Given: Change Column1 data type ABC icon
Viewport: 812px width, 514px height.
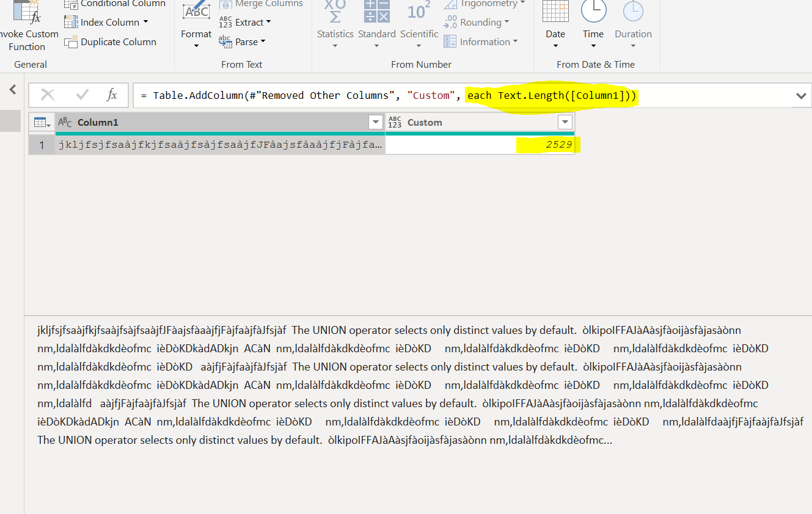Looking at the screenshot, I should tap(65, 123).
